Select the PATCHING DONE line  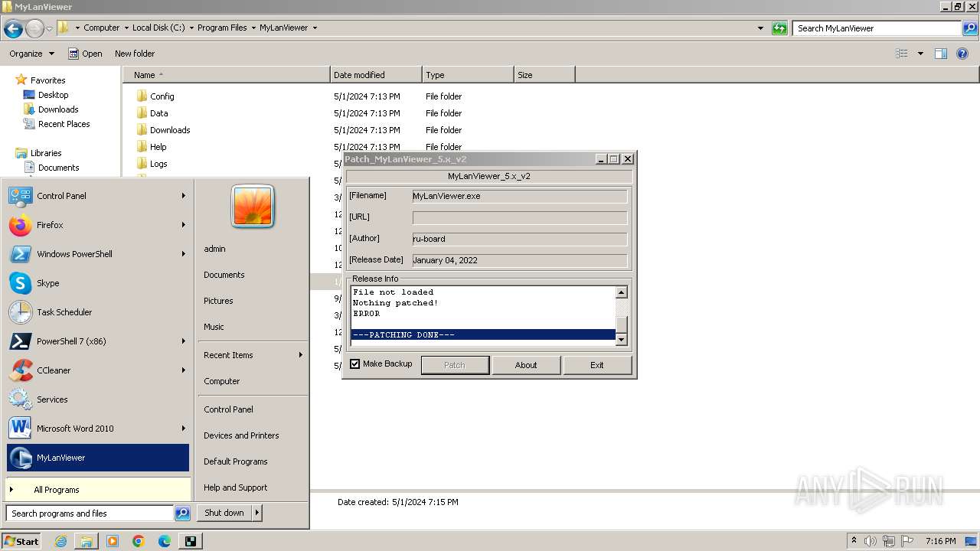[483, 334]
